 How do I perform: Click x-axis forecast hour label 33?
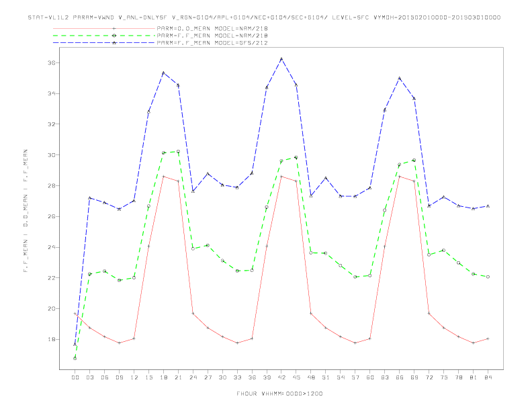[237, 377]
